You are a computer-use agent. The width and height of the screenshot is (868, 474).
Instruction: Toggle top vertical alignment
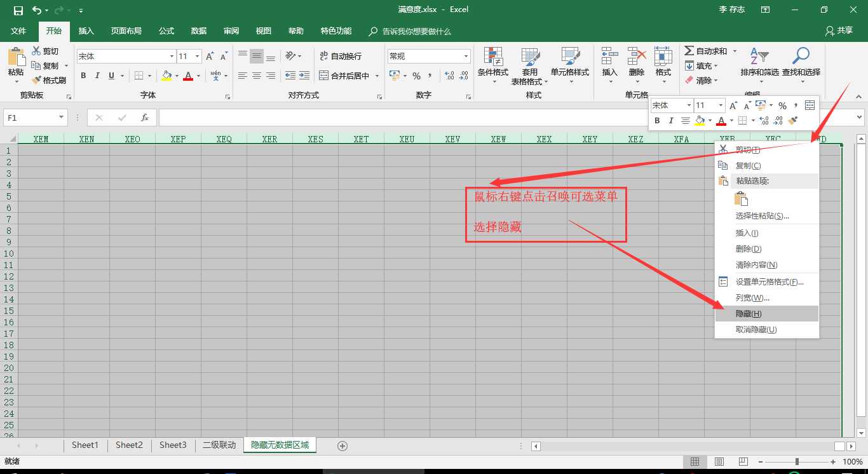[243, 56]
